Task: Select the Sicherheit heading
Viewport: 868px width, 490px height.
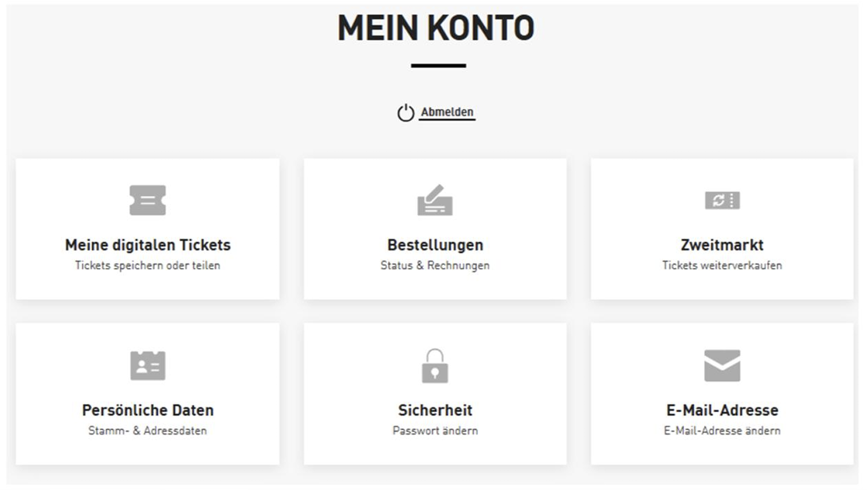Action: click(435, 410)
